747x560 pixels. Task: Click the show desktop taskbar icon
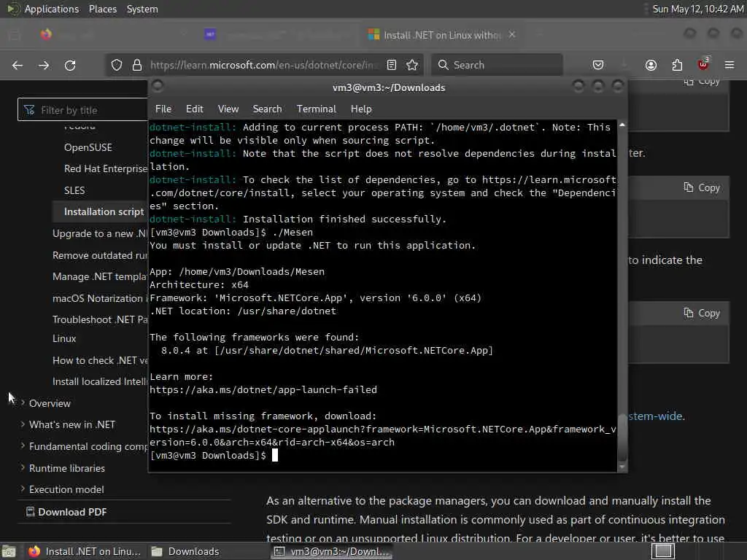point(9,551)
